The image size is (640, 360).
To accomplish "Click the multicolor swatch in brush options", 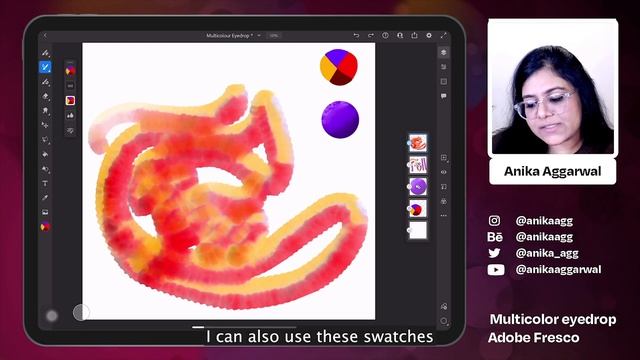I will tap(70, 71).
